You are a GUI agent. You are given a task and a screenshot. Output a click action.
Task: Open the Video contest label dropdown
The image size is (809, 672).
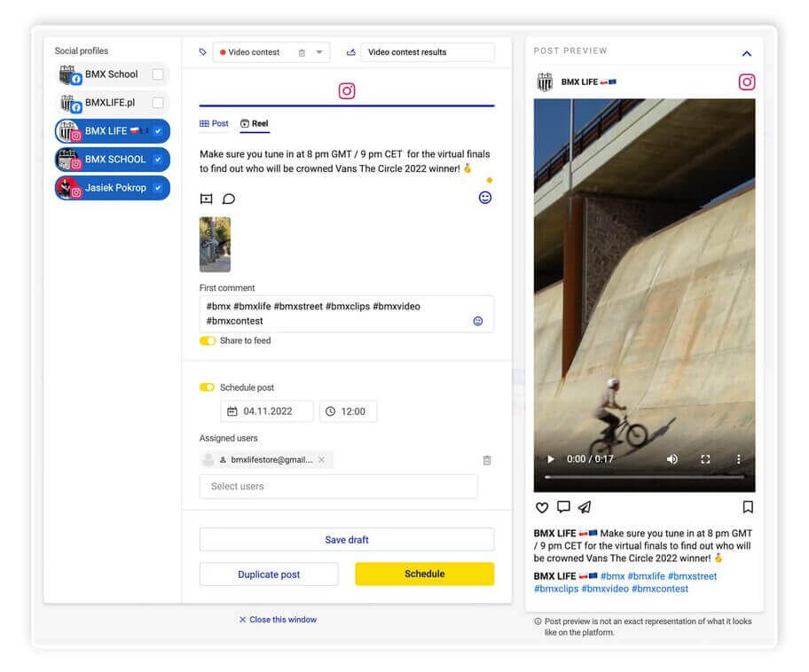click(x=319, y=52)
